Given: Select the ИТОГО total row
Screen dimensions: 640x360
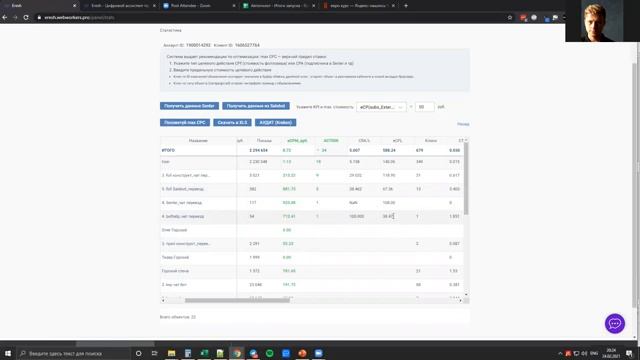Looking at the screenshot, I should click(312, 150).
